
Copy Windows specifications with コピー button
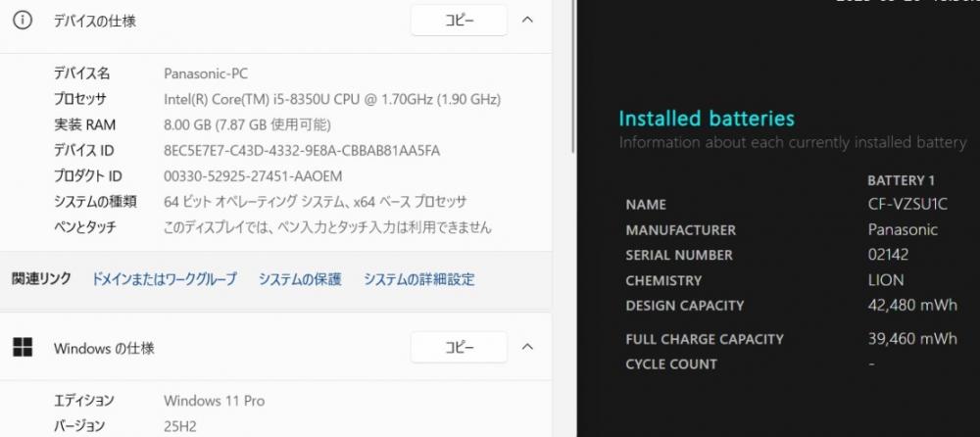[x=459, y=347]
